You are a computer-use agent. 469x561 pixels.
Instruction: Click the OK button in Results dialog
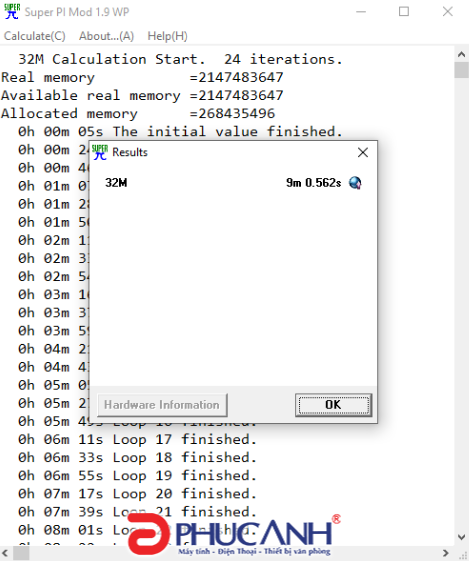point(333,405)
